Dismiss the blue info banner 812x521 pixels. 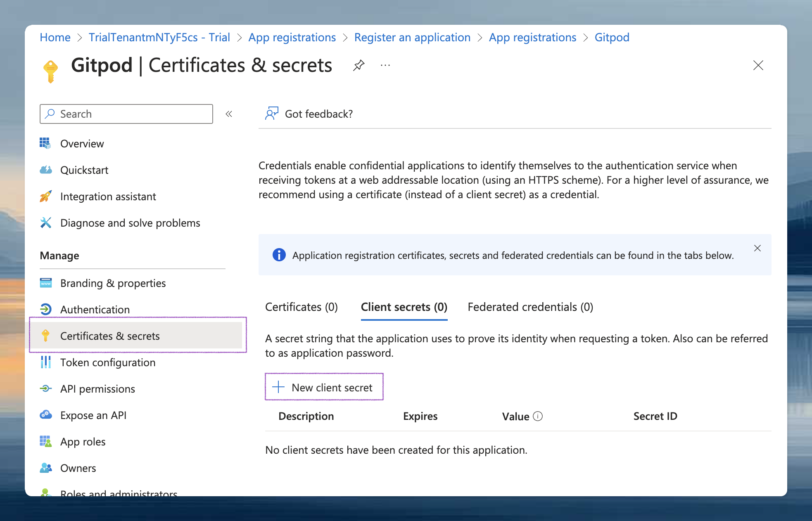tap(757, 248)
